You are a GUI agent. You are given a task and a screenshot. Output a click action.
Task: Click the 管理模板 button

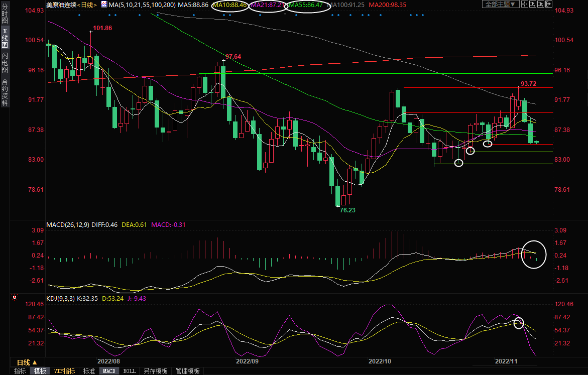point(187,371)
